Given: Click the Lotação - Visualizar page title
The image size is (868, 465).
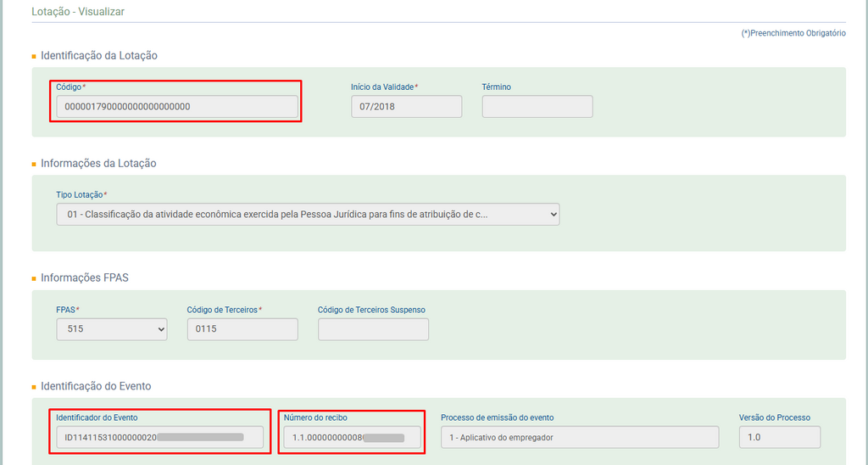Looking at the screenshot, I should pyautogui.click(x=78, y=13).
